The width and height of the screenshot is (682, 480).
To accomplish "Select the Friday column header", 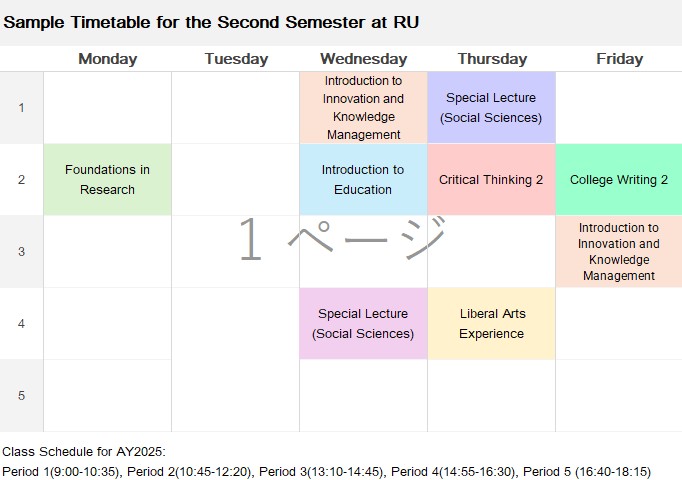I will coord(619,59).
